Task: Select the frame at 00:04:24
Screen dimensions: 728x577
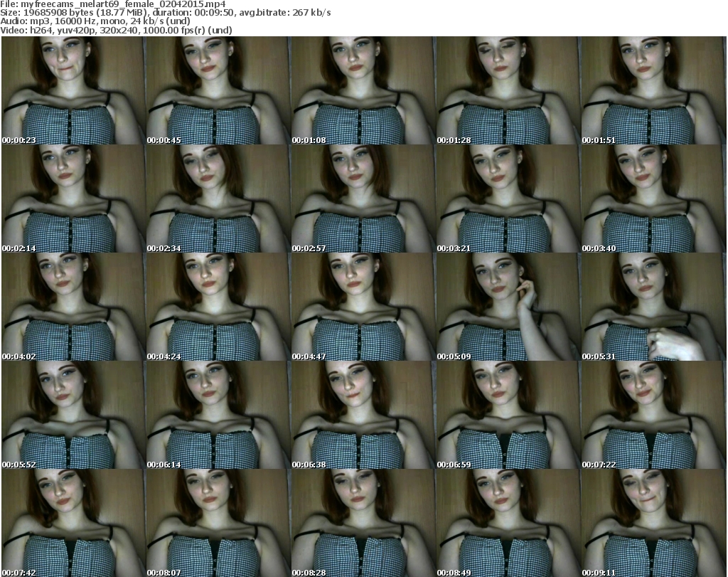Action: click(218, 307)
